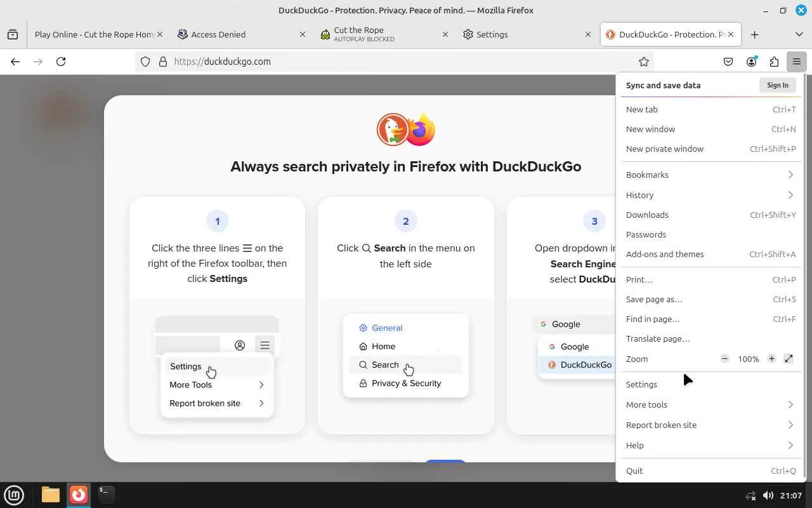Viewport: 812px width, 508px height.
Task: Increase zoom with the plus button
Action: coord(771,359)
